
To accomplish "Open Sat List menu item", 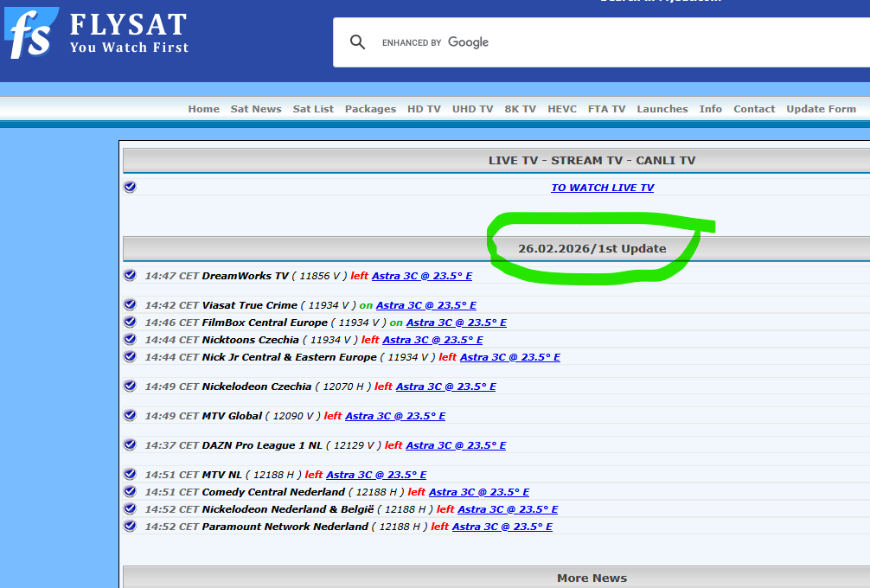I will [x=313, y=109].
